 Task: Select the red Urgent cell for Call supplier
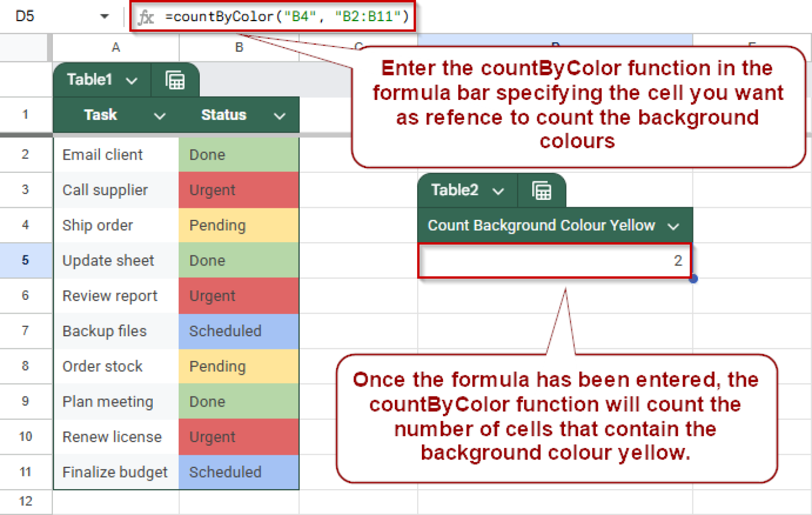tap(238, 190)
